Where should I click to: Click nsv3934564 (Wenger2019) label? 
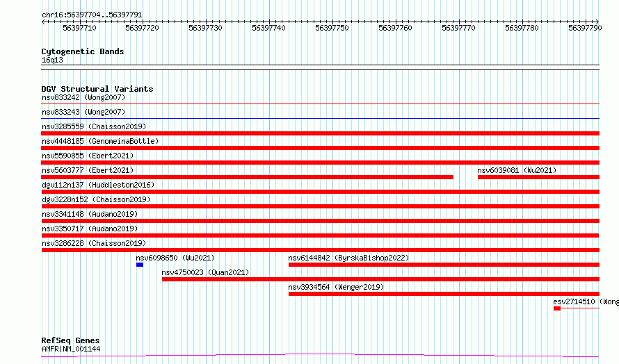pyautogui.click(x=336, y=287)
